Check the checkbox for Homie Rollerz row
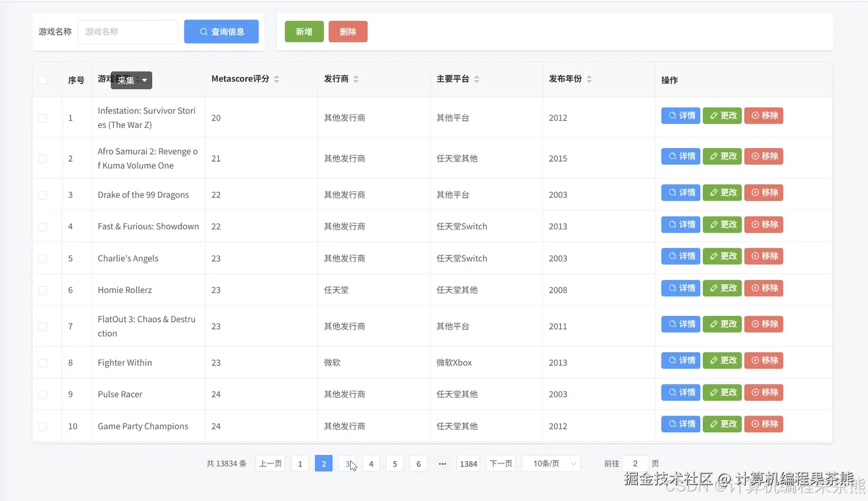The height and width of the screenshot is (501, 868). tap(42, 290)
